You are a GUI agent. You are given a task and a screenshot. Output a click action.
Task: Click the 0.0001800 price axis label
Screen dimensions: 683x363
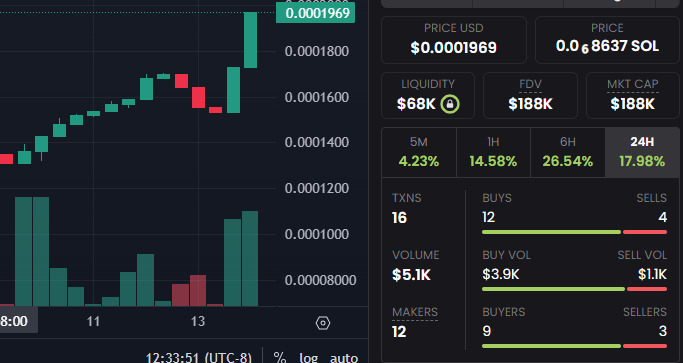tap(317, 51)
